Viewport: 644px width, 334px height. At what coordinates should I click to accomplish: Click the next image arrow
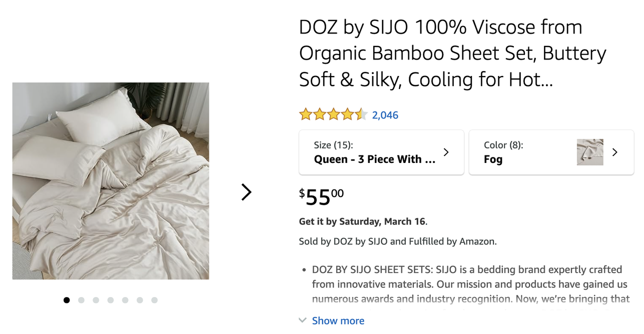click(x=246, y=192)
